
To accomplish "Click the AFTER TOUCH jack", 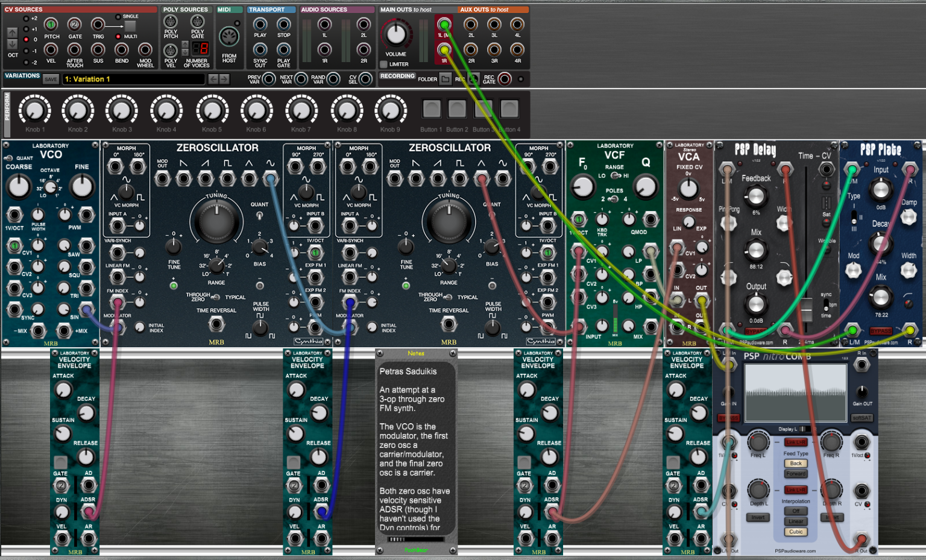I will click(75, 49).
